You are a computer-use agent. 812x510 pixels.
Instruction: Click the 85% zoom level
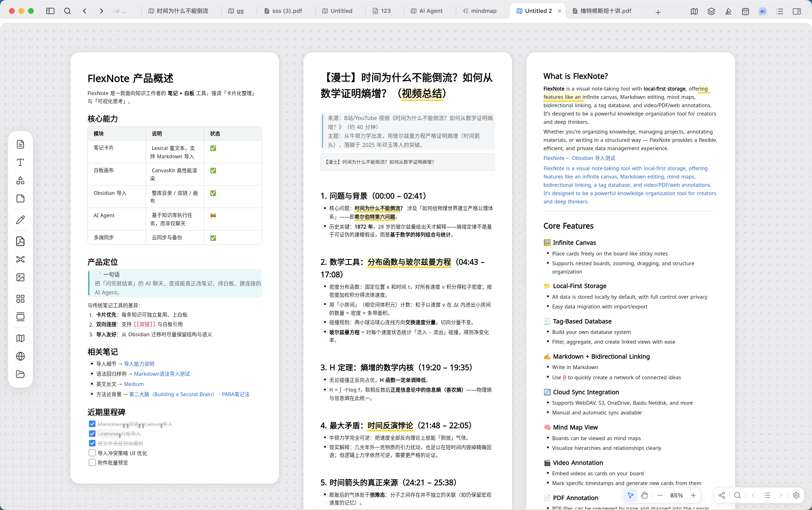(x=677, y=495)
